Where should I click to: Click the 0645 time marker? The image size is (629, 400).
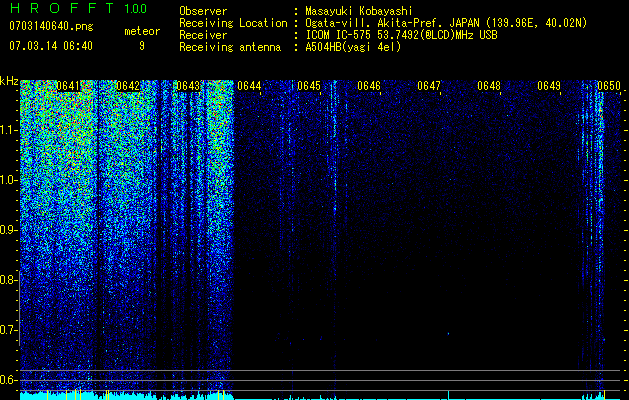click(309, 86)
